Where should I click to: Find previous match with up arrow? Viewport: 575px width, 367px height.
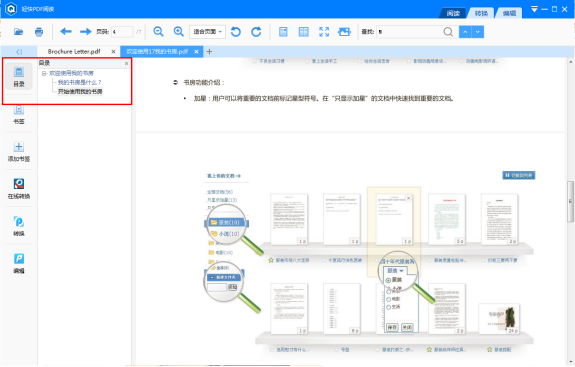pos(465,32)
